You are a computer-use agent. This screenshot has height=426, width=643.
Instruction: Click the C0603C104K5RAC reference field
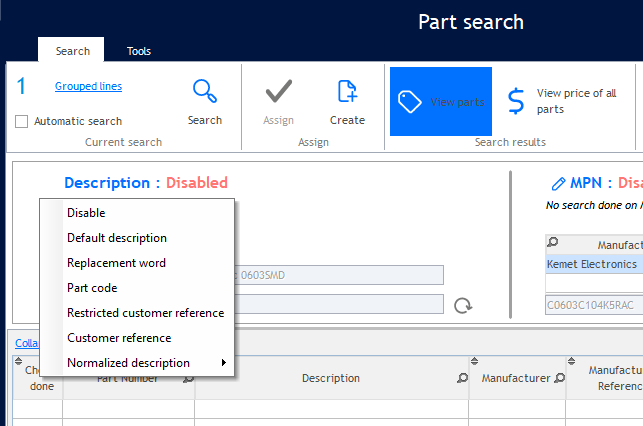pyautogui.click(x=593, y=305)
